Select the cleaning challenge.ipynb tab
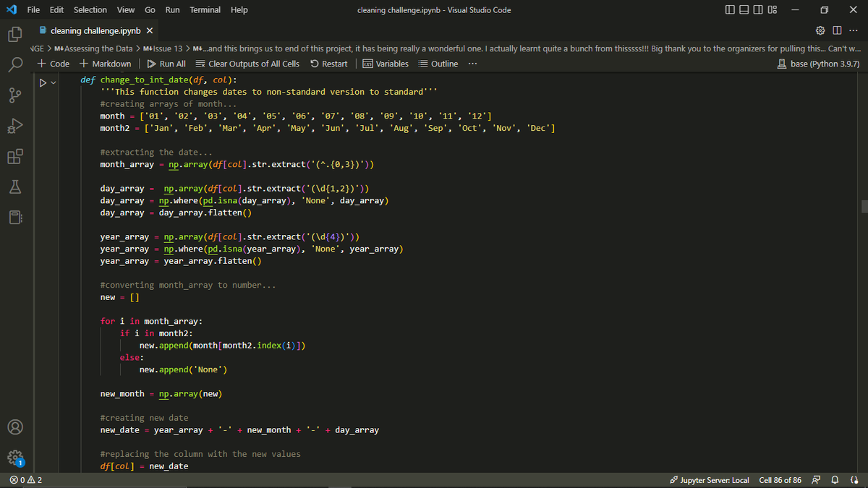The width and height of the screenshot is (868, 488). pos(95,31)
